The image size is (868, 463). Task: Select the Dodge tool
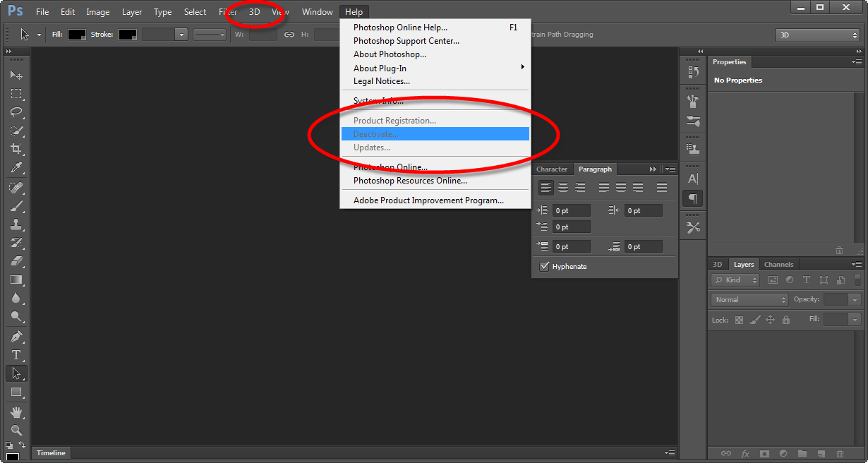tap(16, 316)
